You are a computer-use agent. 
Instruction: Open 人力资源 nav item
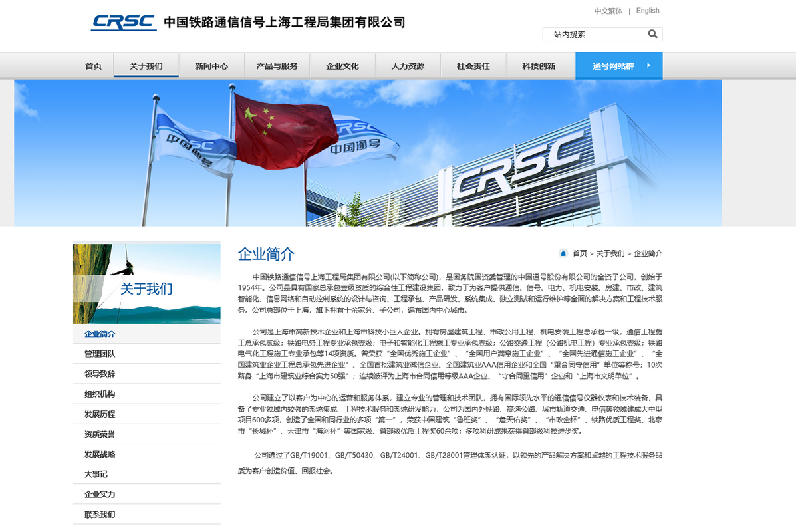pyautogui.click(x=408, y=66)
